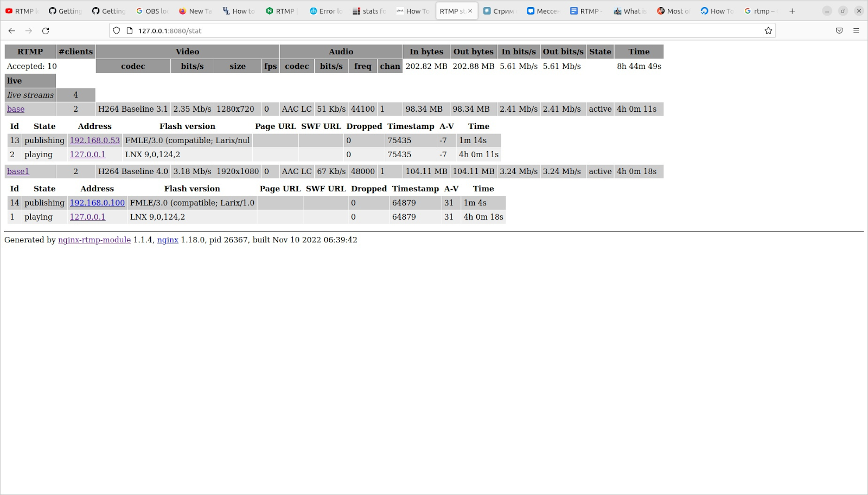Click 127.0.0.1 address under base1 stream
Screen dimensions: 868x495
click(x=87, y=217)
